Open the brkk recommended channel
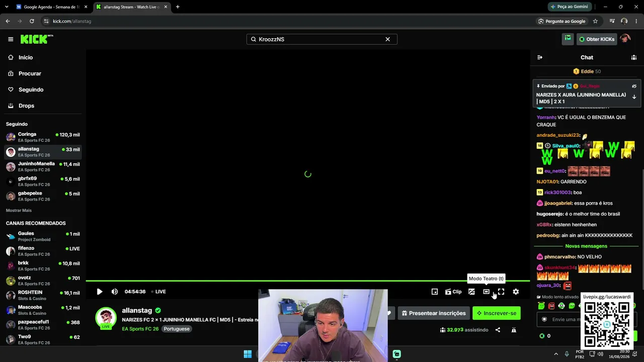The height and width of the screenshot is (362, 644). click(43, 265)
